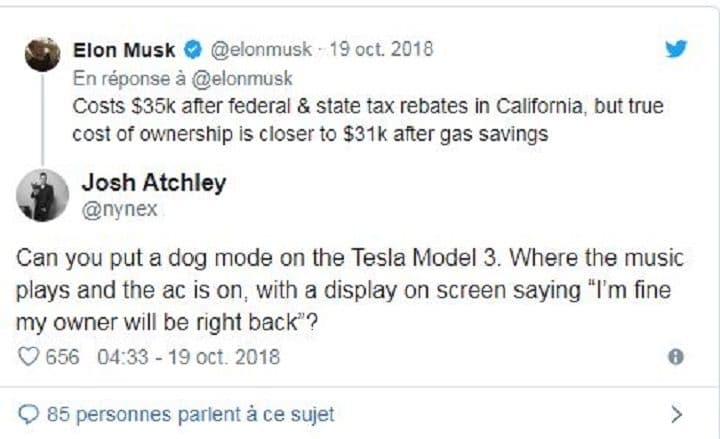The image size is (720, 439).
Task: Click the 656 likes count
Action: point(63,356)
